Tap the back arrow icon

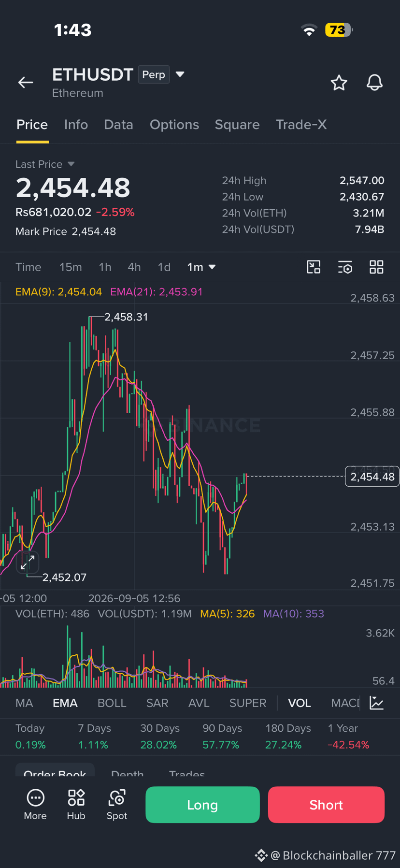[x=26, y=83]
